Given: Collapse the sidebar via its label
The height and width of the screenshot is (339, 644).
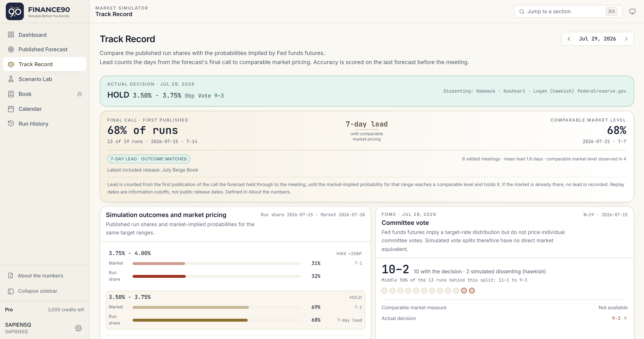Looking at the screenshot, I should pos(38,291).
